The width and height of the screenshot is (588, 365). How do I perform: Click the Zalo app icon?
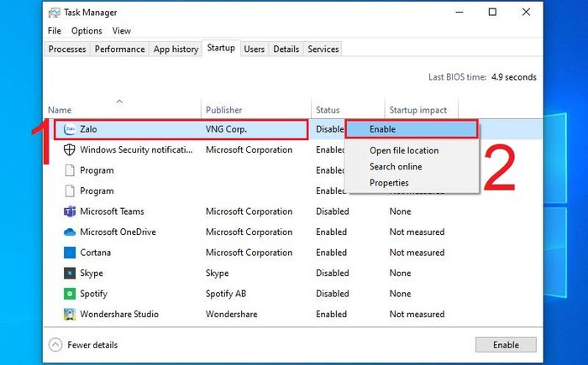point(70,129)
